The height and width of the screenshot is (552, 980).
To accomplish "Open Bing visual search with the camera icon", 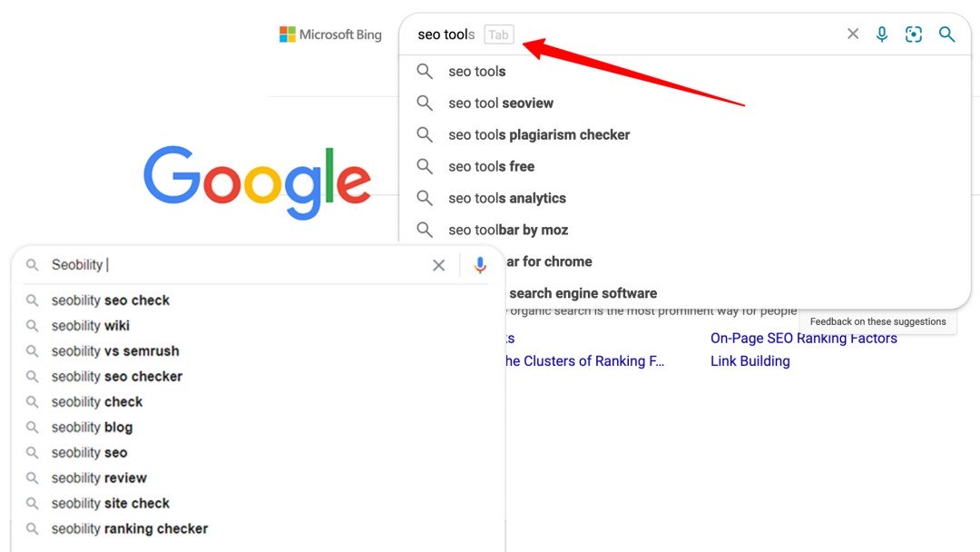I will coord(913,34).
